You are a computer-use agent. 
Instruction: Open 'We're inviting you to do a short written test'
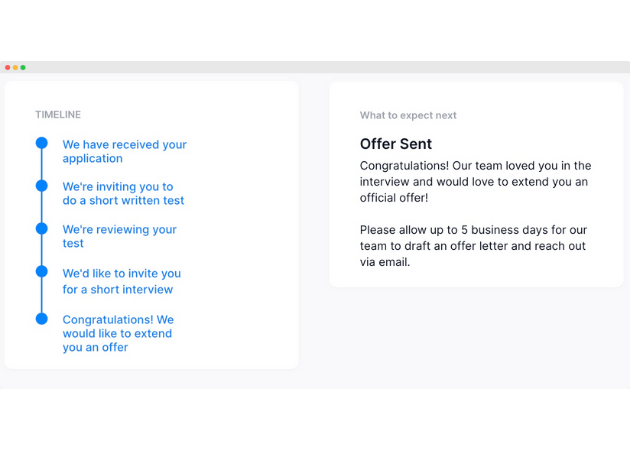123,193
